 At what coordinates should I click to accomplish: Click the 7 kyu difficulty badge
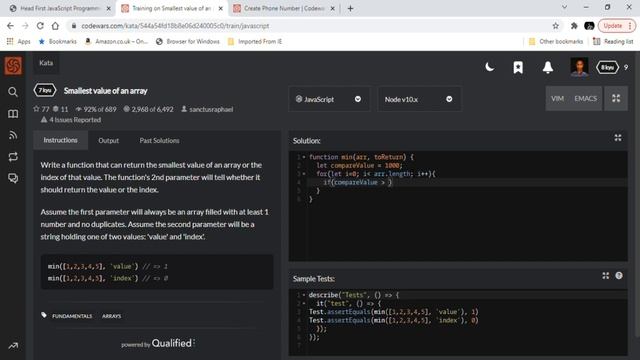pos(45,90)
